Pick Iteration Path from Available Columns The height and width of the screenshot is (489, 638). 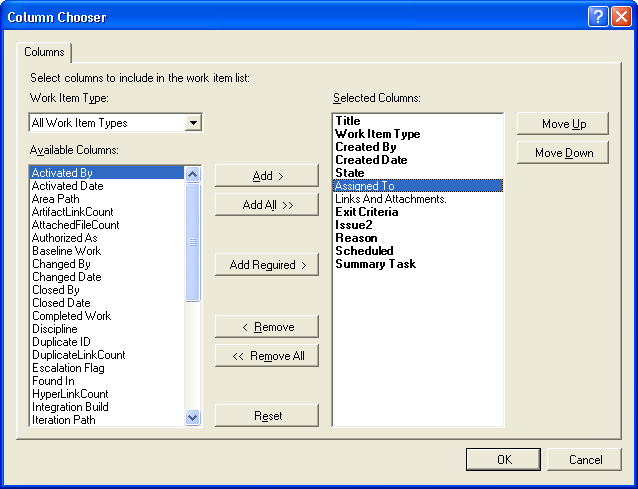point(64,420)
